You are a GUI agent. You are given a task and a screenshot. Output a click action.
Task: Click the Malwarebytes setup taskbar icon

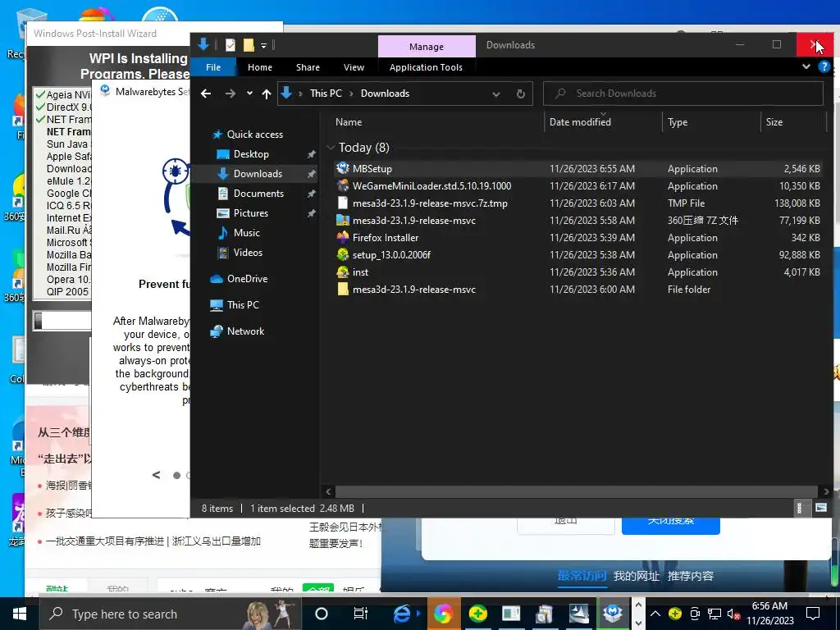pyautogui.click(x=612, y=614)
